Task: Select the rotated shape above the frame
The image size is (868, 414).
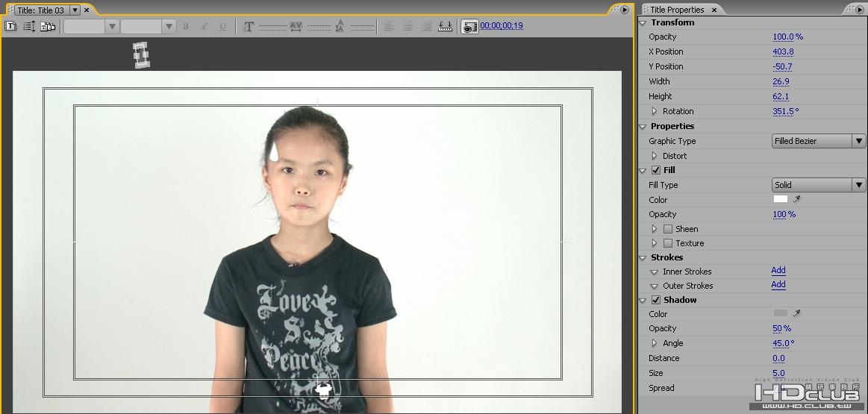Action: tap(142, 55)
